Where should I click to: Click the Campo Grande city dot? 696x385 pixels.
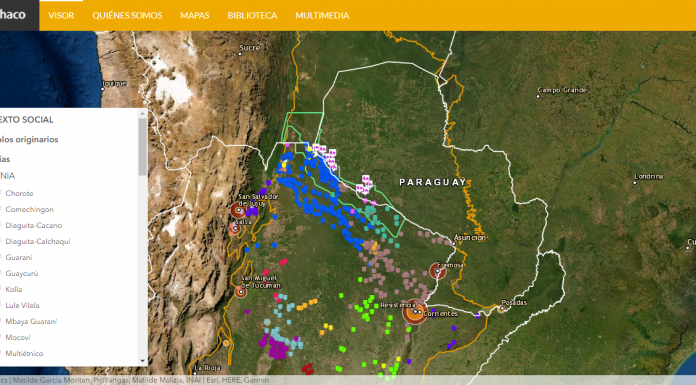click(538, 96)
